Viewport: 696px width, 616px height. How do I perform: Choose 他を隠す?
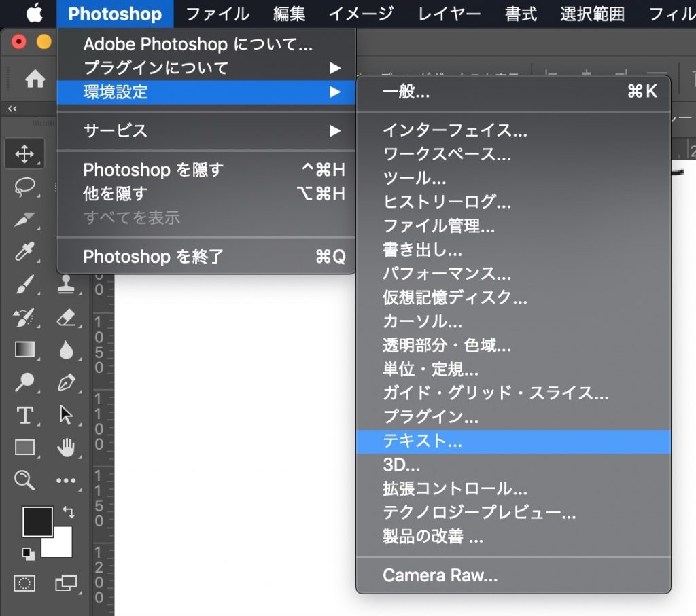[x=207, y=194]
